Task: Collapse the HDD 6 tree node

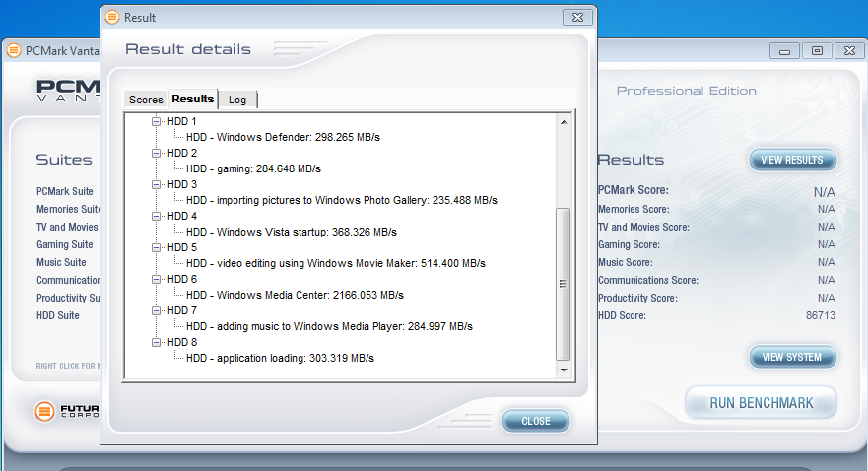Action: click(x=156, y=279)
